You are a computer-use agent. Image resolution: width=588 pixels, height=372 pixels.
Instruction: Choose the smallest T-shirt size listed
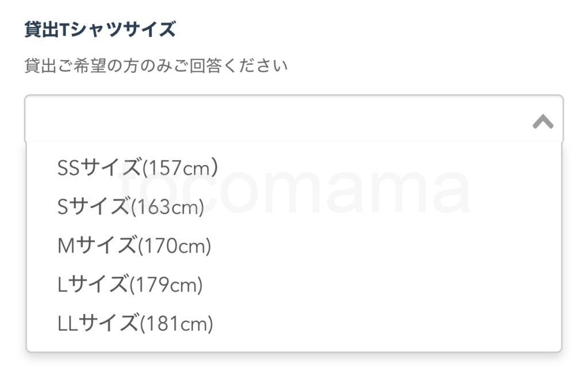pos(138,168)
